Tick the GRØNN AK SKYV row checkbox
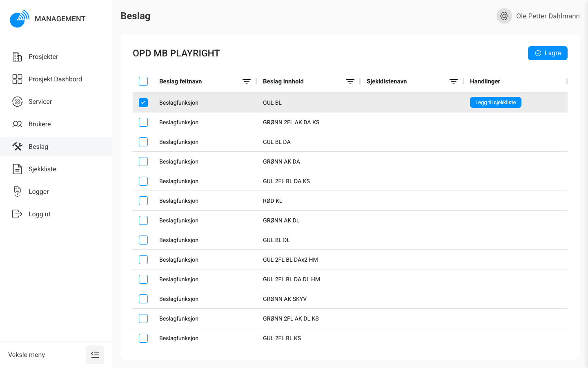 click(x=143, y=299)
